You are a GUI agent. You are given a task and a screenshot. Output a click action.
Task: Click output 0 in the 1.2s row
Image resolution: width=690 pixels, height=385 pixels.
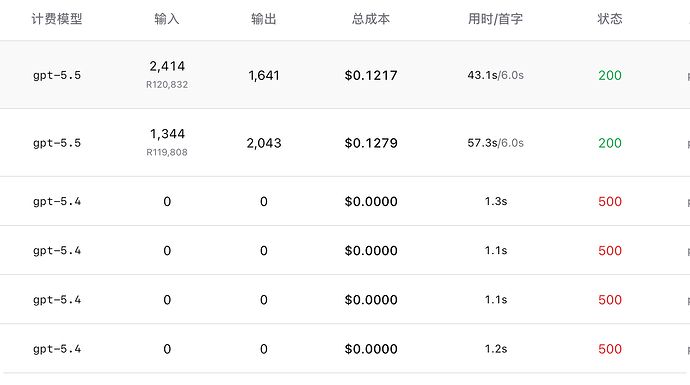(x=264, y=349)
